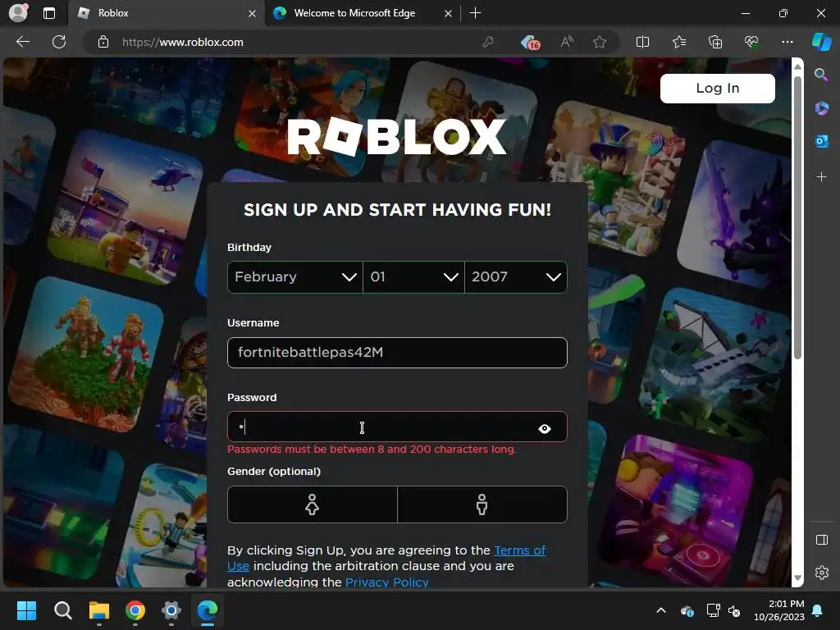
Task: Close Welcome to Microsoft Edge tab
Action: pyautogui.click(x=448, y=13)
